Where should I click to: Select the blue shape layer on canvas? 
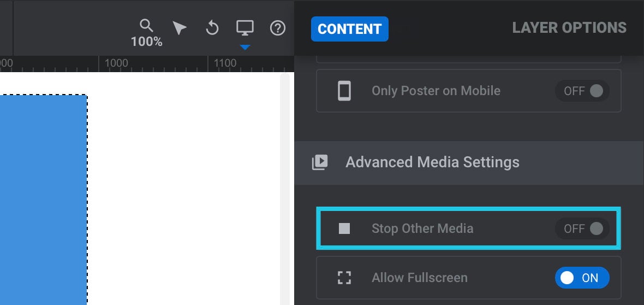(x=43, y=200)
